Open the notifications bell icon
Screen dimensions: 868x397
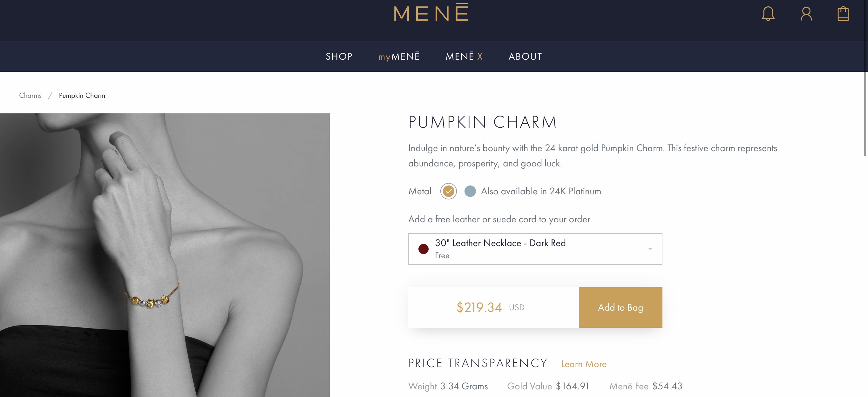tap(768, 14)
